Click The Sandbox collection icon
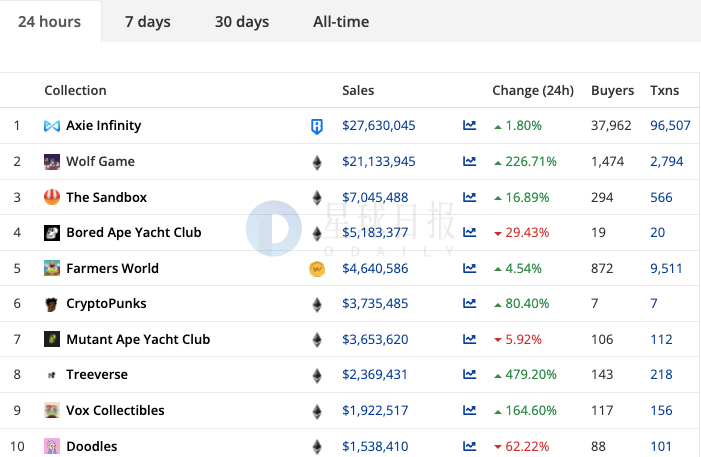 (52, 197)
